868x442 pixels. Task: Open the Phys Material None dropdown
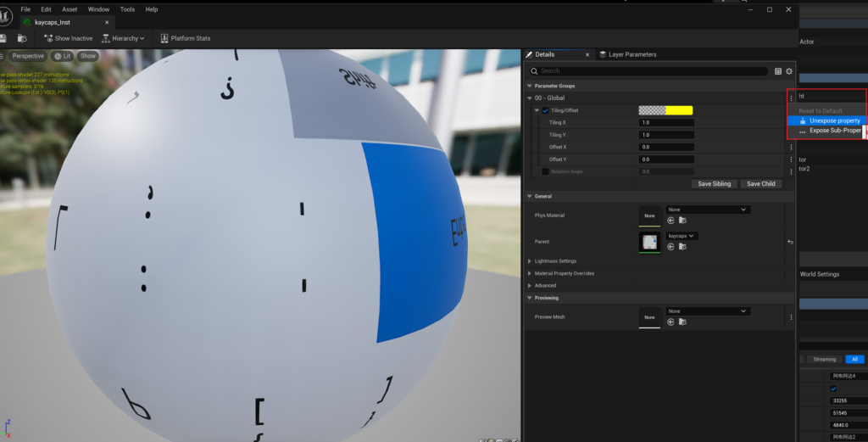pyautogui.click(x=708, y=210)
